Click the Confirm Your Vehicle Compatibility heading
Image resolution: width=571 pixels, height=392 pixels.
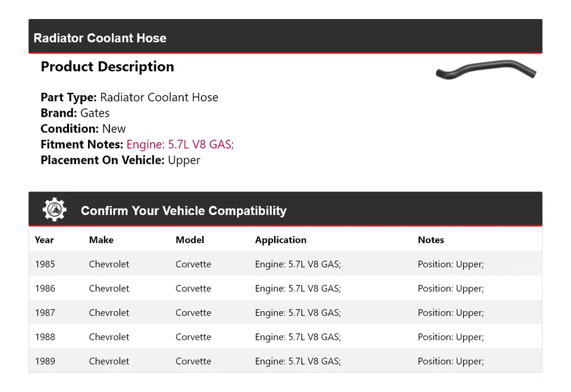tap(183, 211)
